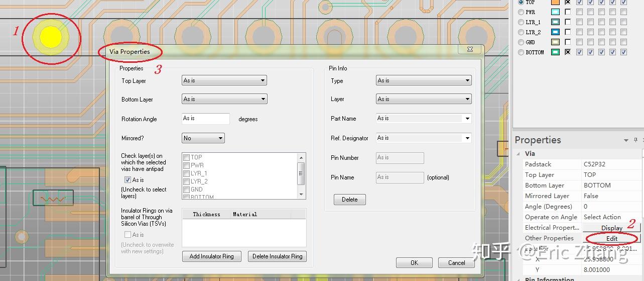Toggle the X-marked visibility box for TOP layer

click(568, 3)
